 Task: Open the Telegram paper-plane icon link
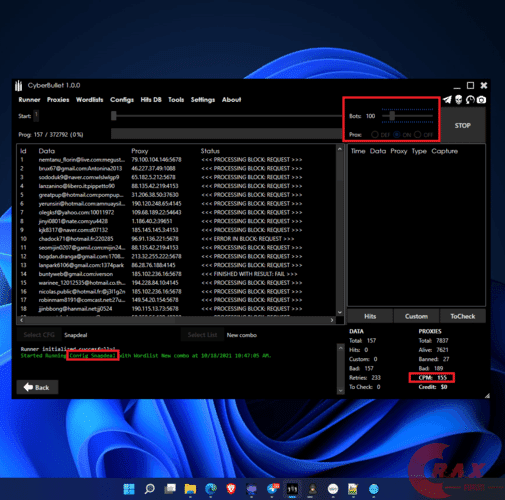(447, 99)
